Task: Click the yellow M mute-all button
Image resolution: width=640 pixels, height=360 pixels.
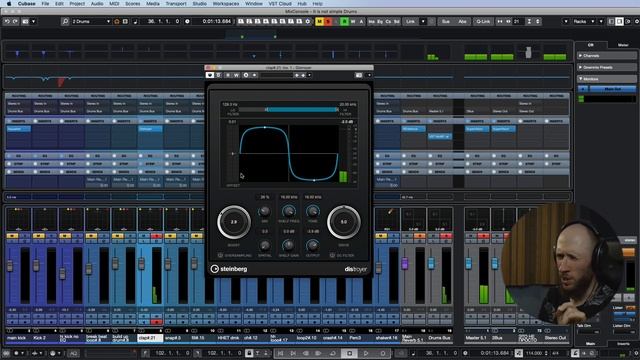Action: 320,21
